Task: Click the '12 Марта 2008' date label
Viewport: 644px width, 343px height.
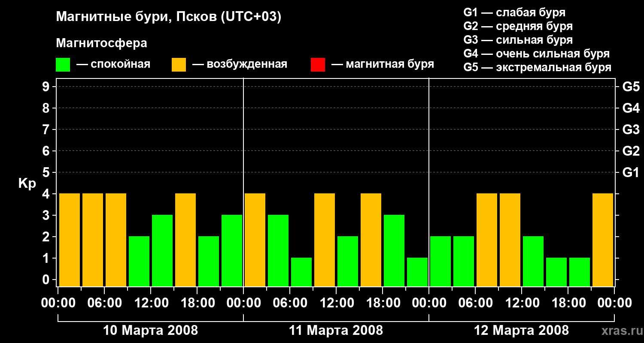Action: pos(521,331)
